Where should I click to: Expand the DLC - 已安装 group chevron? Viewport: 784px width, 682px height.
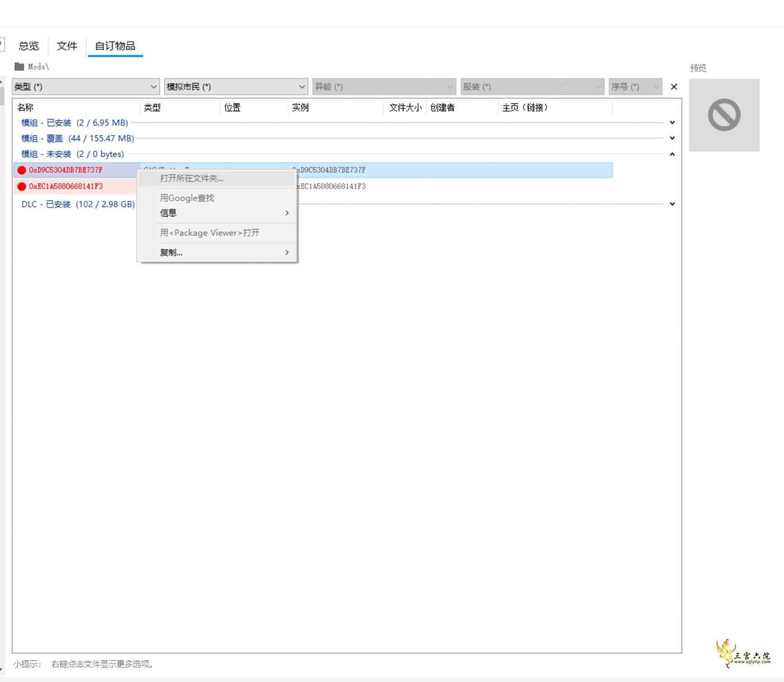tap(673, 204)
